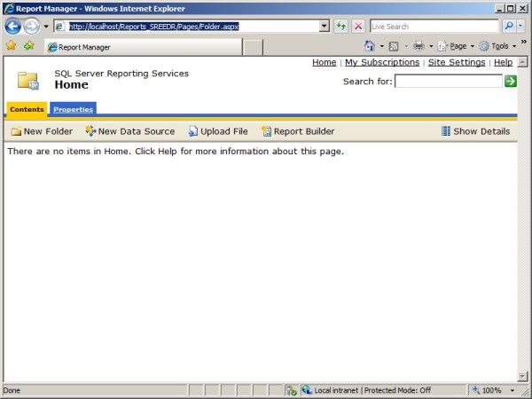Image resolution: width=532 pixels, height=399 pixels.
Task: Open the Tools menu dropdown
Action: pos(497,46)
